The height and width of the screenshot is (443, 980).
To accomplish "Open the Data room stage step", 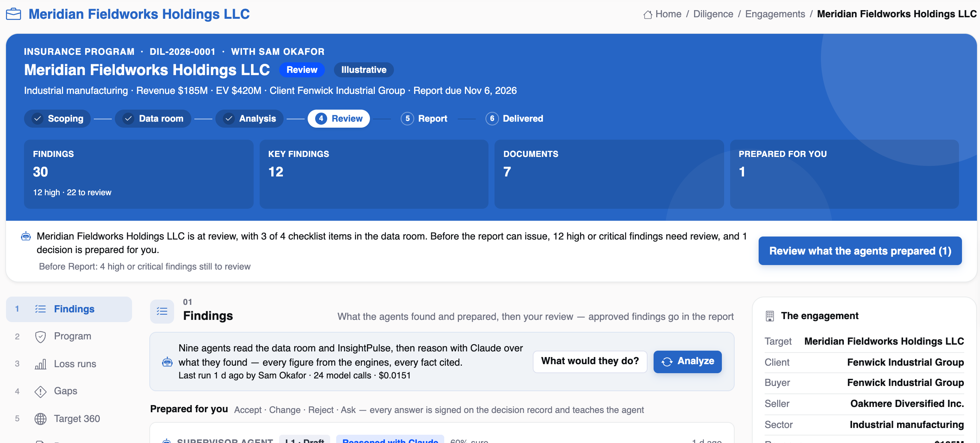I will coord(153,119).
